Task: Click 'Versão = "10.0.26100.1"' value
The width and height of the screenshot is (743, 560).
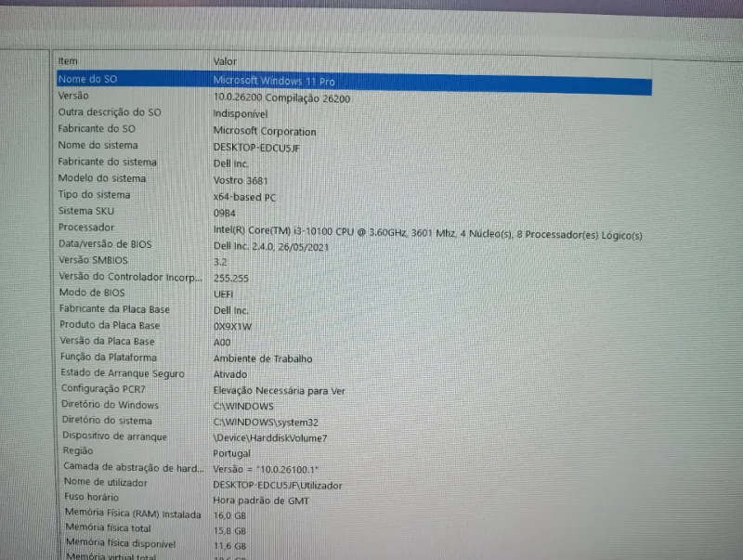Action: [266, 470]
